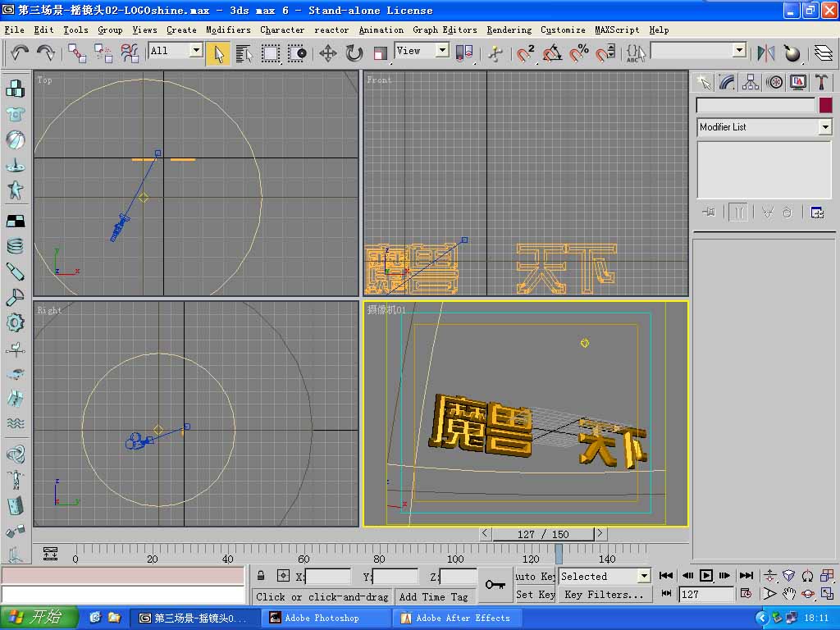Open Key Filters dialog

pyautogui.click(x=605, y=595)
